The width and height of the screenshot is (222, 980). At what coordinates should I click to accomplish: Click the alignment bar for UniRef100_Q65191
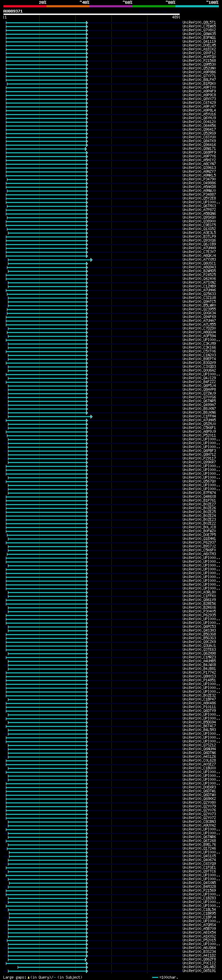coord(47,971)
